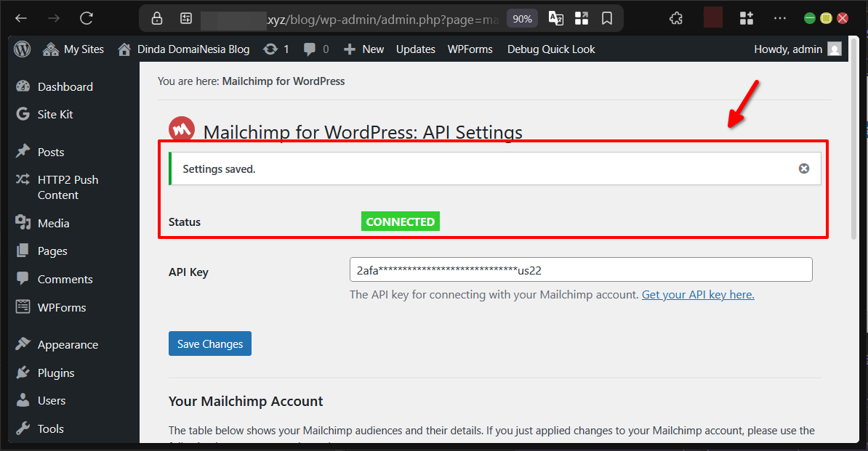Click the update counter icon in the admin bar
Image resolution: width=868 pixels, height=451 pixels.
point(274,49)
